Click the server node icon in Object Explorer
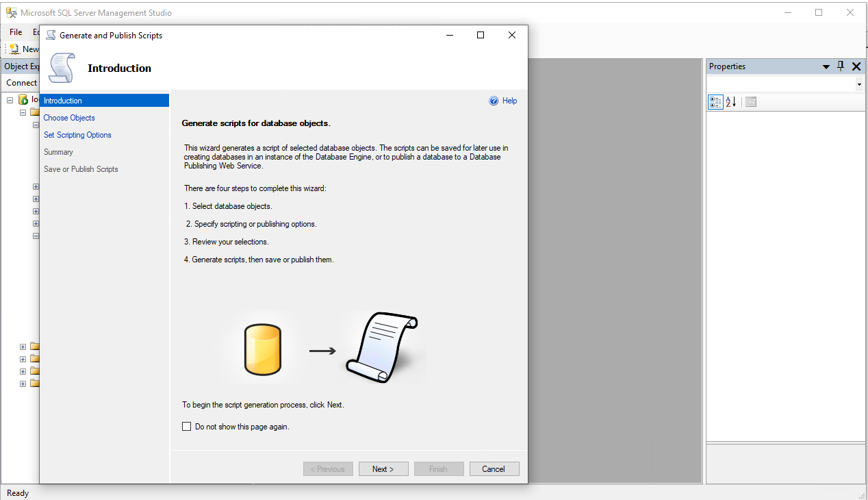868x500 pixels. click(x=23, y=100)
